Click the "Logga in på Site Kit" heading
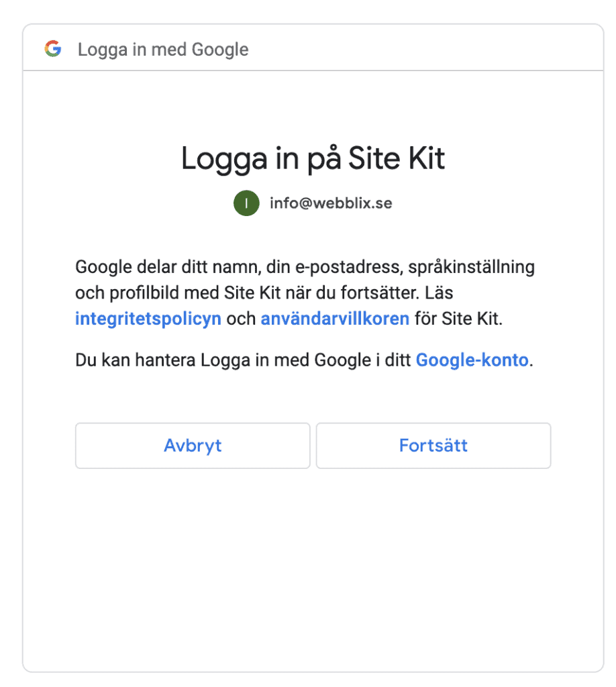Viewport: 616px width, 687px height. pyautogui.click(x=313, y=158)
